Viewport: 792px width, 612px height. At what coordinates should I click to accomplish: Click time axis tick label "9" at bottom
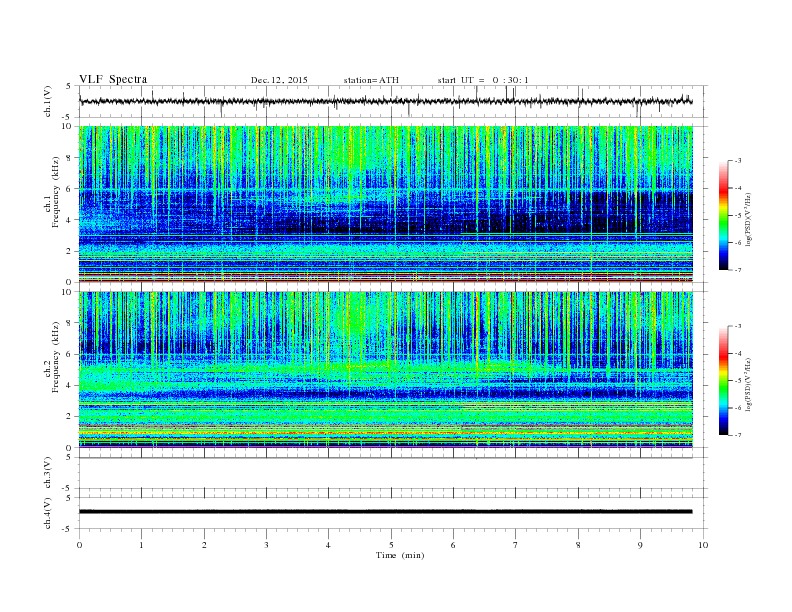pyautogui.click(x=640, y=545)
